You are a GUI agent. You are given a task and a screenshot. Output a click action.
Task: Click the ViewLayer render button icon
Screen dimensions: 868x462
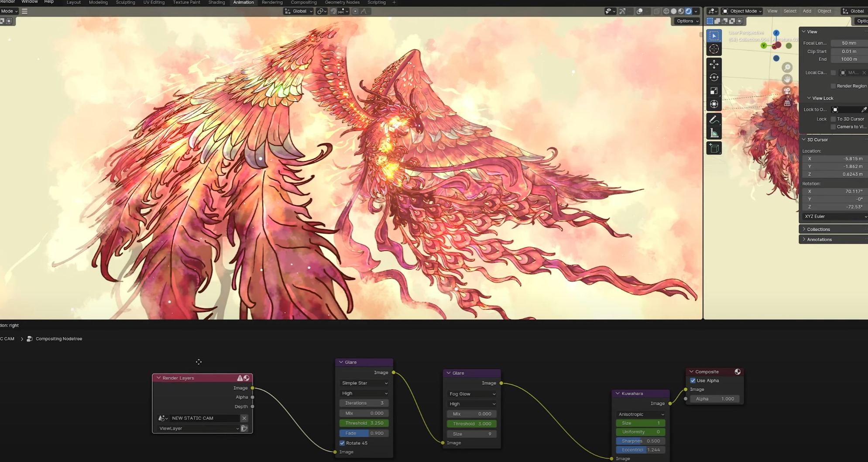coord(244,429)
